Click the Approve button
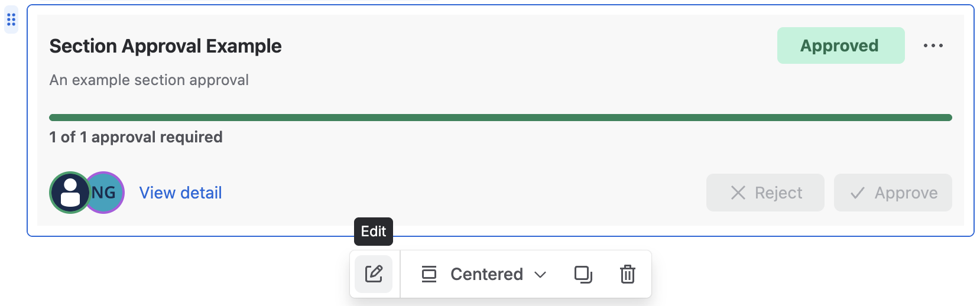This screenshot has height=306, width=980. pos(893,193)
